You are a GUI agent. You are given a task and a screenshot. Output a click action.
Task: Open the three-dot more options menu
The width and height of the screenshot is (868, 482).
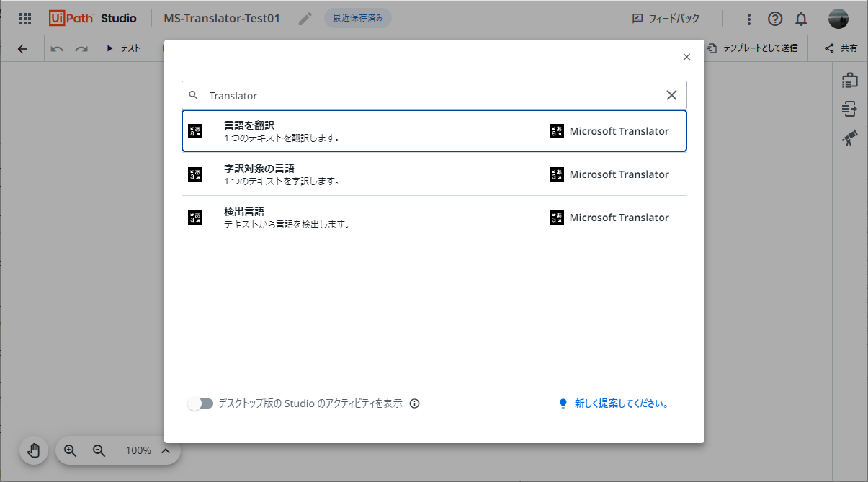[749, 19]
